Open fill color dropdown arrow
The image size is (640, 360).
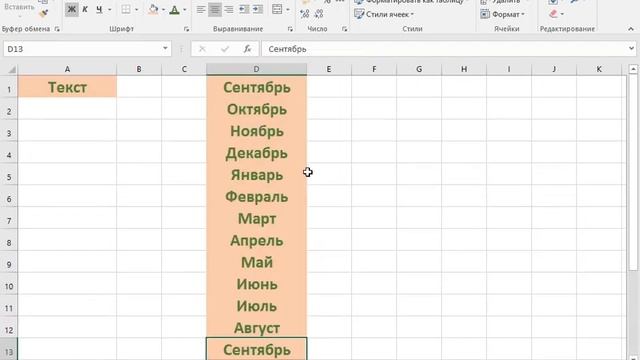click(163, 10)
